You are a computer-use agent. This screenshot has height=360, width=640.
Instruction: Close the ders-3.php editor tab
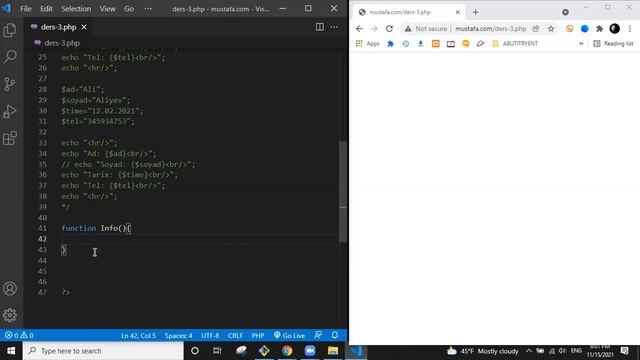[x=84, y=27]
